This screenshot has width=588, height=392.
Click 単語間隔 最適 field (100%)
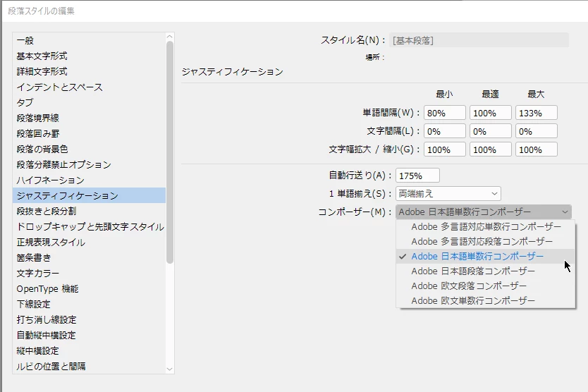491,113
